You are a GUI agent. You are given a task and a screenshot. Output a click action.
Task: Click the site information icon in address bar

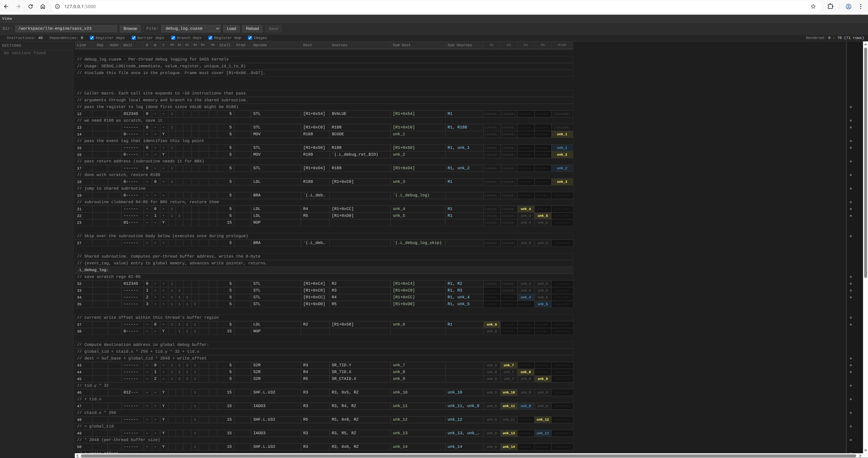[x=58, y=6]
